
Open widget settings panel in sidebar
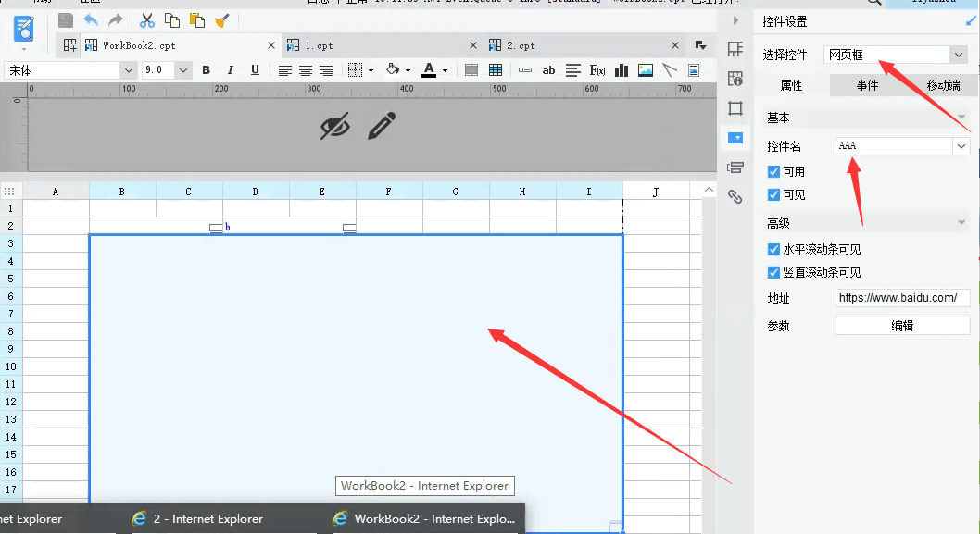pos(735,137)
